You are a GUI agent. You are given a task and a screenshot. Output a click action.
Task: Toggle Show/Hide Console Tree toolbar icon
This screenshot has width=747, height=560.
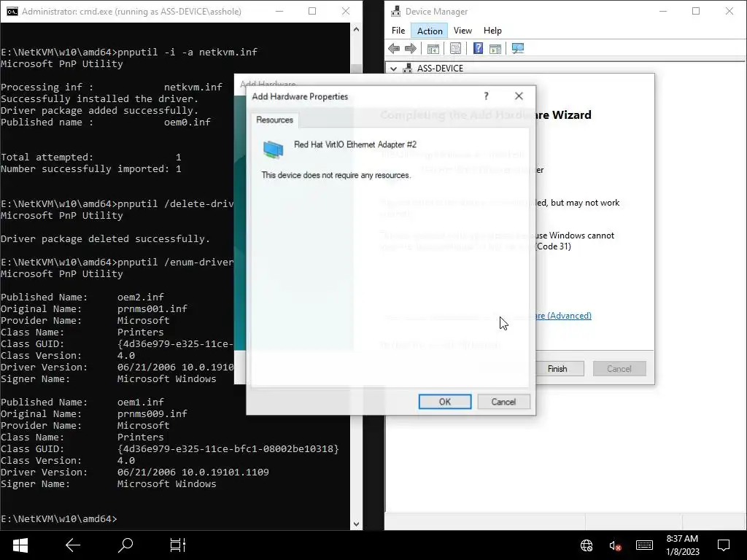(433, 49)
